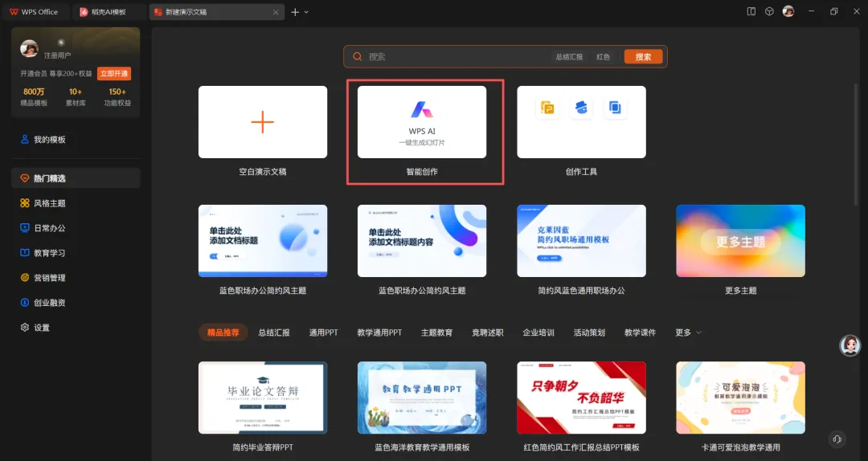Viewport: 868px width, 461px height.
Task: Click the 风格主题 sidebar icon
Action: pyautogui.click(x=24, y=203)
